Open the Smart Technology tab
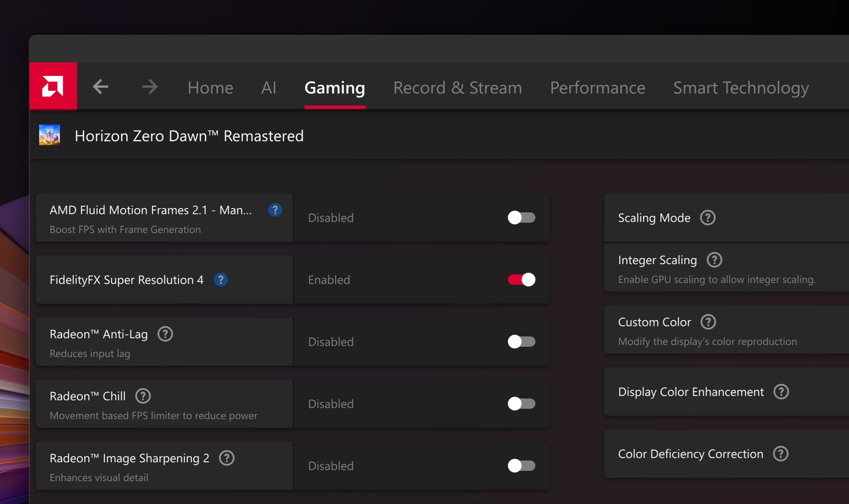 click(741, 87)
